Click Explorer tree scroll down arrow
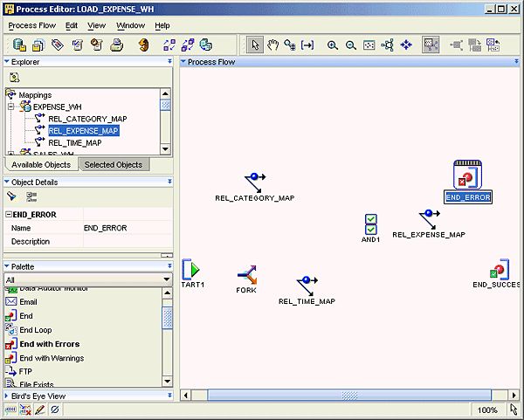 165,149
